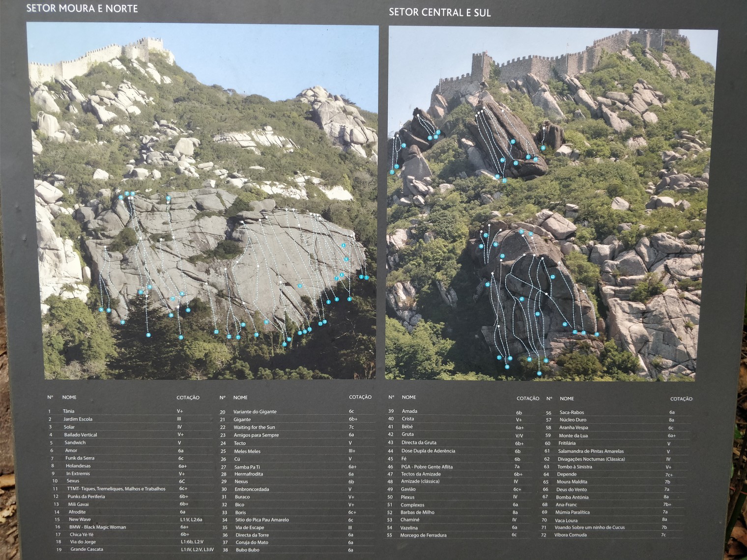Click the SETOR CENTRAL E SUL heading
The width and height of the screenshot is (747, 560).
439,12
